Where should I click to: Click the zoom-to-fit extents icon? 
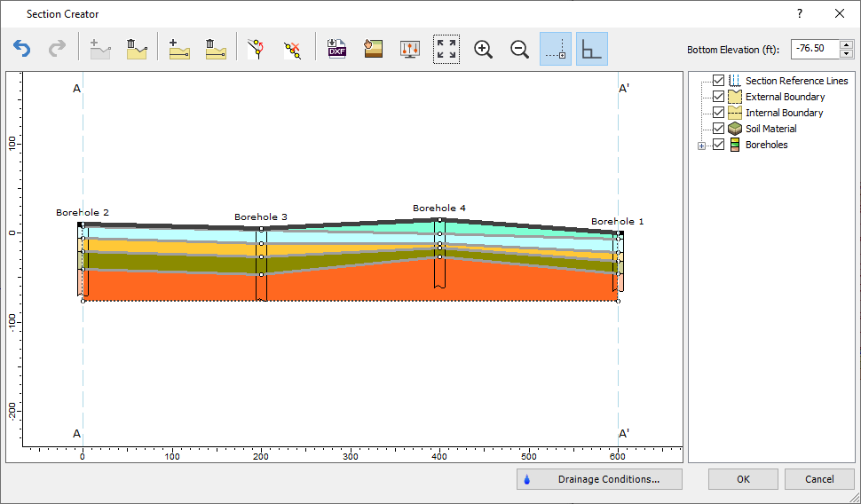click(x=446, y=49)
